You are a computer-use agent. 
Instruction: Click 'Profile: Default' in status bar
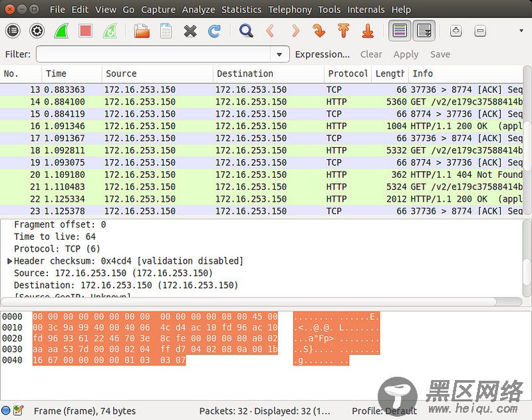tap(384, 411)
